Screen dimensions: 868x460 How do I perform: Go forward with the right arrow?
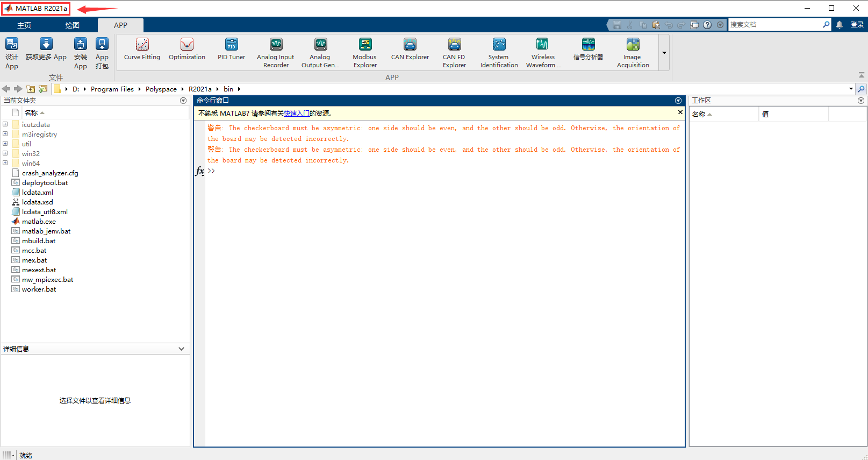tap(18, 89)
